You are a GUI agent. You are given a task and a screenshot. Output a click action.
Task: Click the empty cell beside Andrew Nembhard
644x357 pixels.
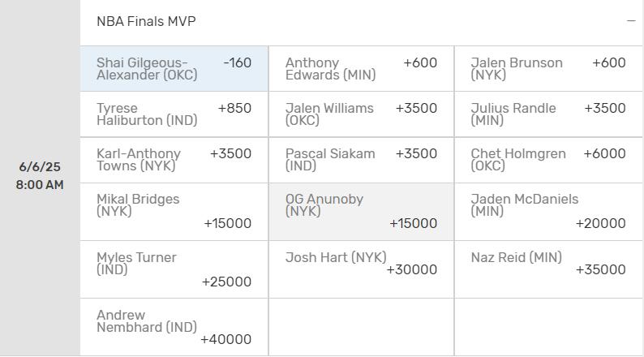(362, 327)
